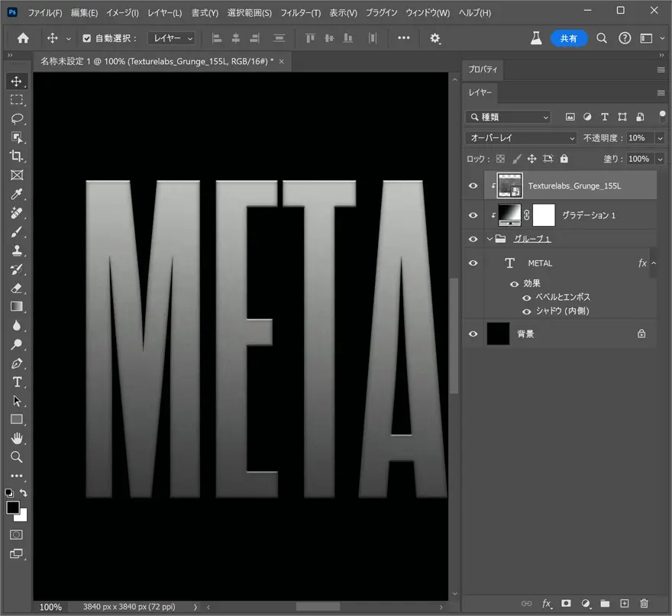Viewport: 672px width, 616px height.
Task: Open the fill (塗り) slider dropdown arrow
Action: 660,159
